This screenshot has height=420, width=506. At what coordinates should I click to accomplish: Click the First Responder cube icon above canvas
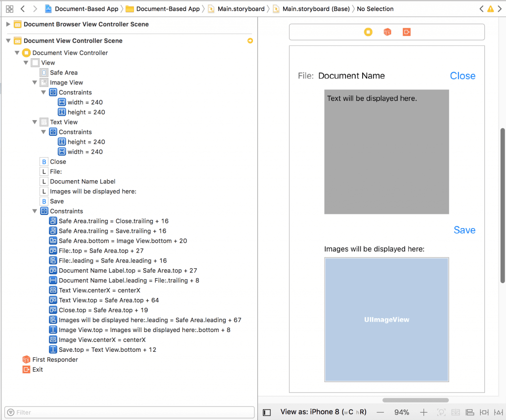pos(387,32)
